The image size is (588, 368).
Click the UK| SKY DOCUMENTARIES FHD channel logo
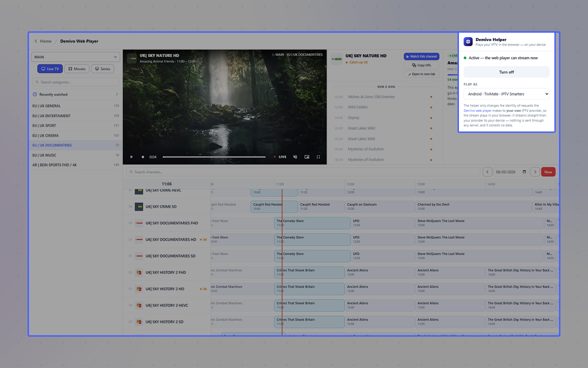pyautogui.click(x=139, y=223)
